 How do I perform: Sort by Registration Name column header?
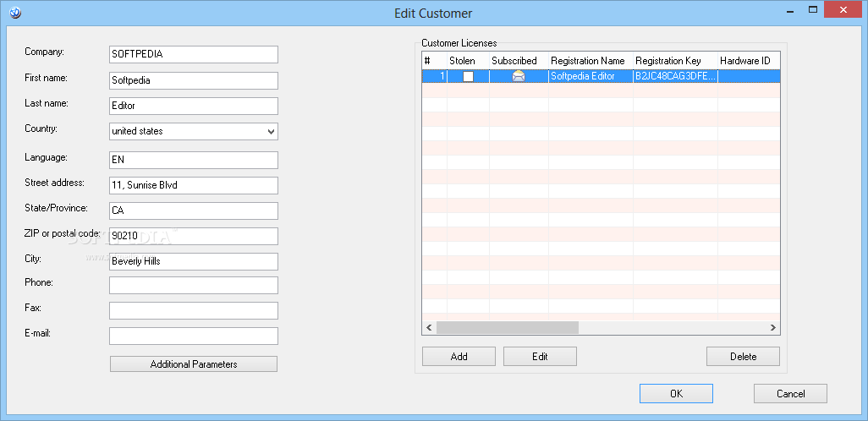coord(591,61)
